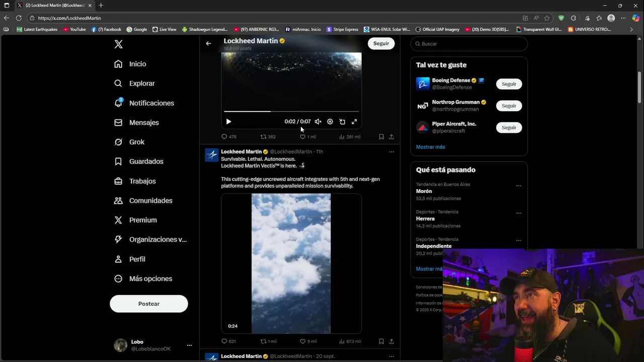This screenshot has width=644, height=362.
Task: Follow Boeing Defense
Action: [509, 84]
